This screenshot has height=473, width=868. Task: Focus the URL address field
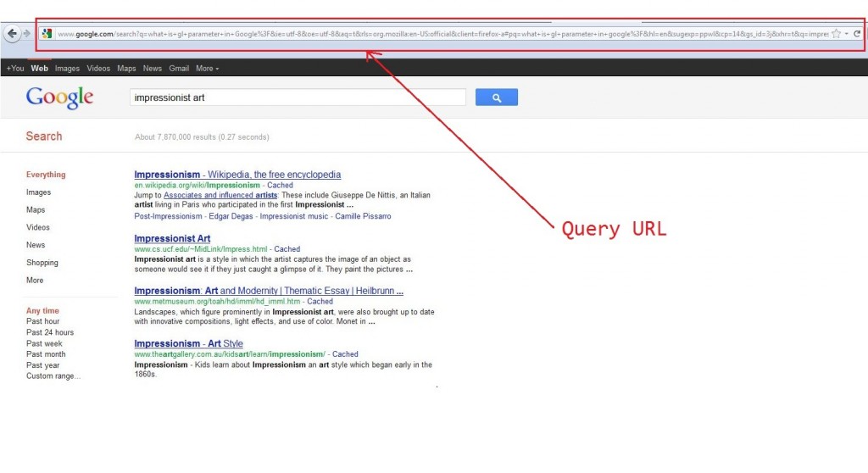point(442,34)
